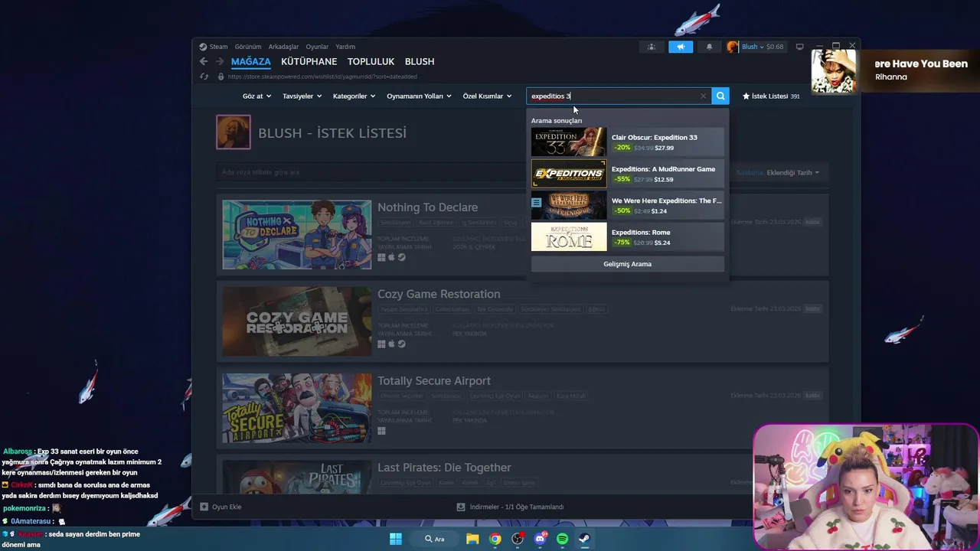Expand the Kategoriler dropdown
This screenshot has width=980, height=551.
[354, 96]
